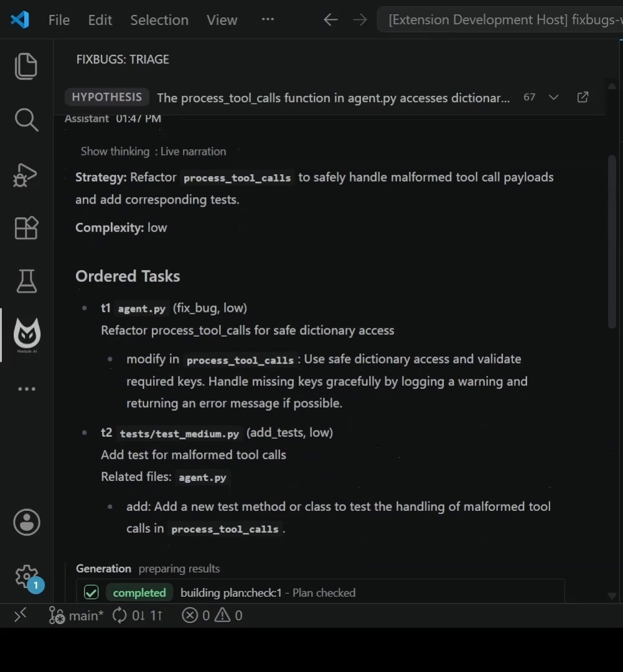Screen dimensions: 623x672
Task: Open agent.py in task t1
Action: 141,309
